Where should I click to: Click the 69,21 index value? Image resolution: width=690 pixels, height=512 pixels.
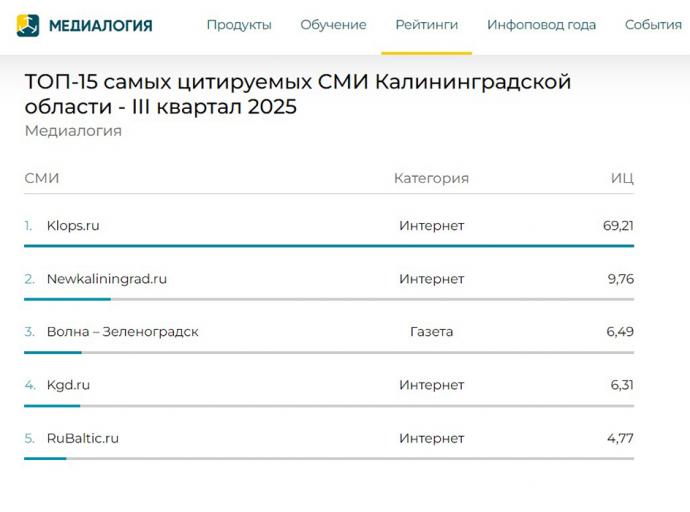click(x=618, y=226)
